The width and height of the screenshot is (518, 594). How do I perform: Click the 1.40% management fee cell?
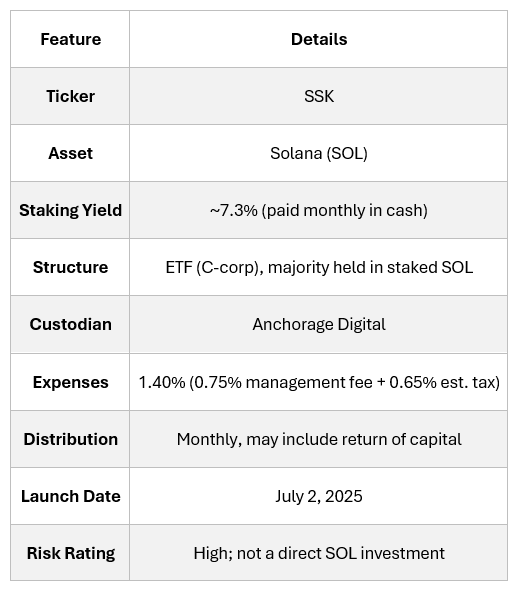click(x=319, y=382)
